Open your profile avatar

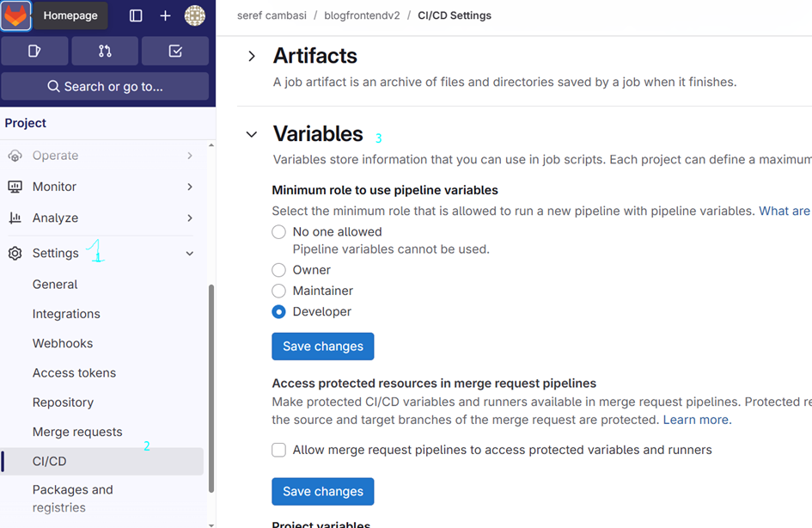coord(195,15)
